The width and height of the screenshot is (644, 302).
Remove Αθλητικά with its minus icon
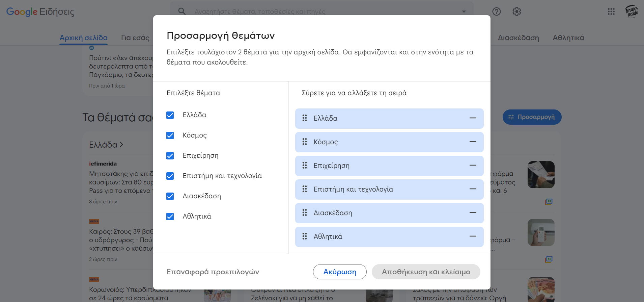point(473,236)
